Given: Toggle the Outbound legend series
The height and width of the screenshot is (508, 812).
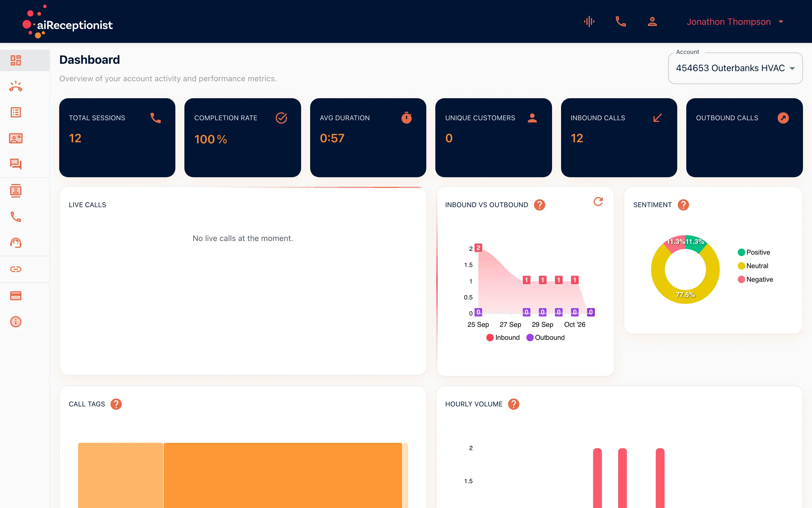Looking at the screenshot, I should click(x=546, y=338).
